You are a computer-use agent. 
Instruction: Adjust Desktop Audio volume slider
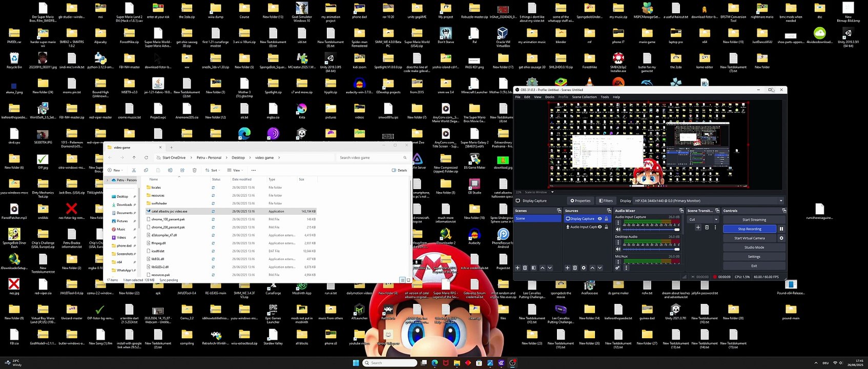(651, 250)
